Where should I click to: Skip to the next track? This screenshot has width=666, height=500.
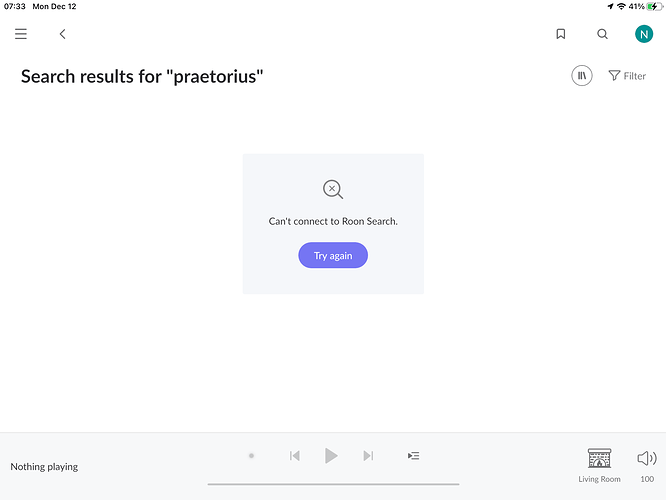368,456
